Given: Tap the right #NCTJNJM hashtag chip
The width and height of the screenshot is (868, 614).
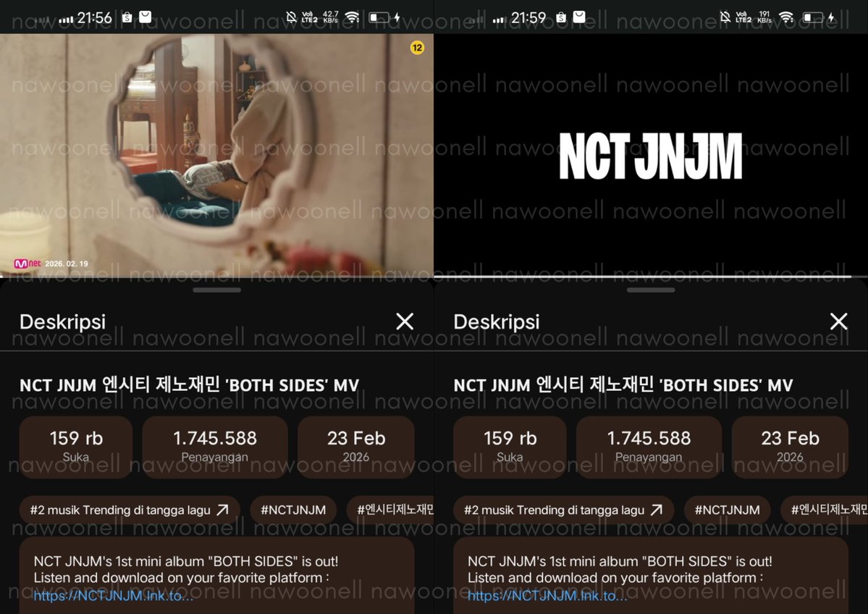Looking at the screenshot, I should click(x=728, y=510).
